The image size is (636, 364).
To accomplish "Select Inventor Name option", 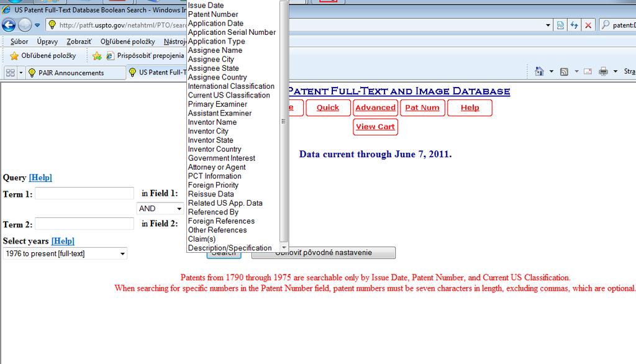I will (x=212, y=122).
